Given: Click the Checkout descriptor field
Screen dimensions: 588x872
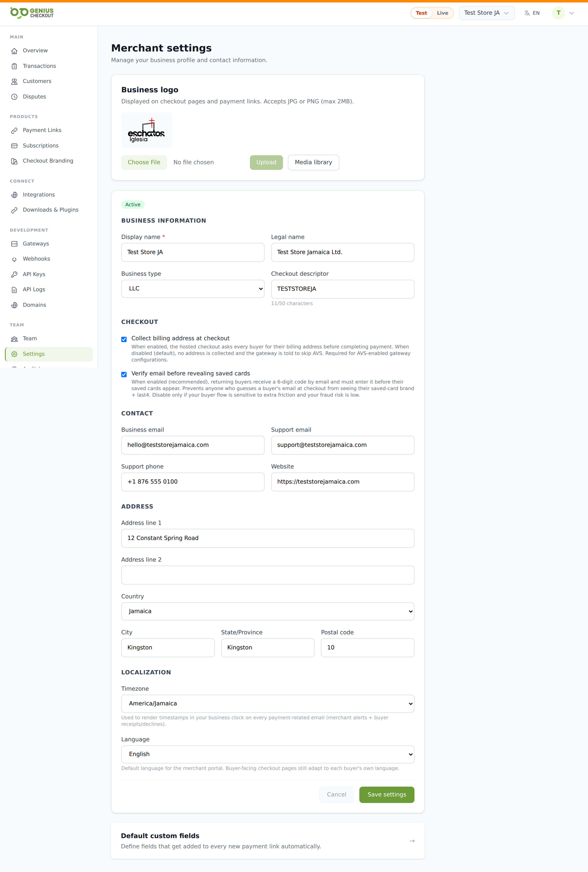Looking at the screenshot, I should coord(342,289).
